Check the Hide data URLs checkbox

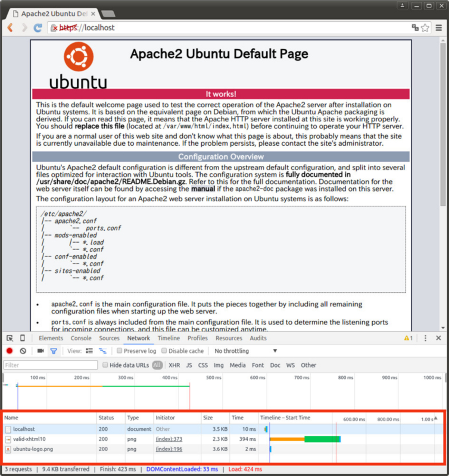(105, 365)
